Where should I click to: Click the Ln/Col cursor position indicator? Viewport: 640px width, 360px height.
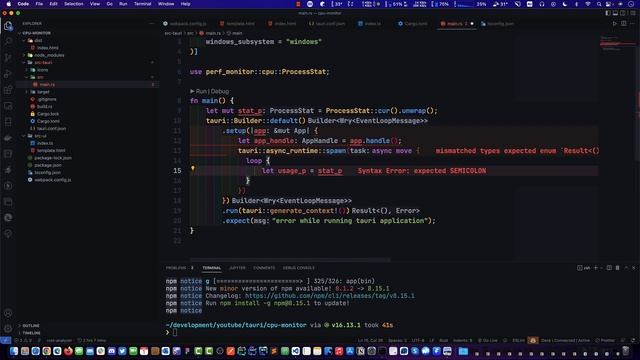pos(370,340)
